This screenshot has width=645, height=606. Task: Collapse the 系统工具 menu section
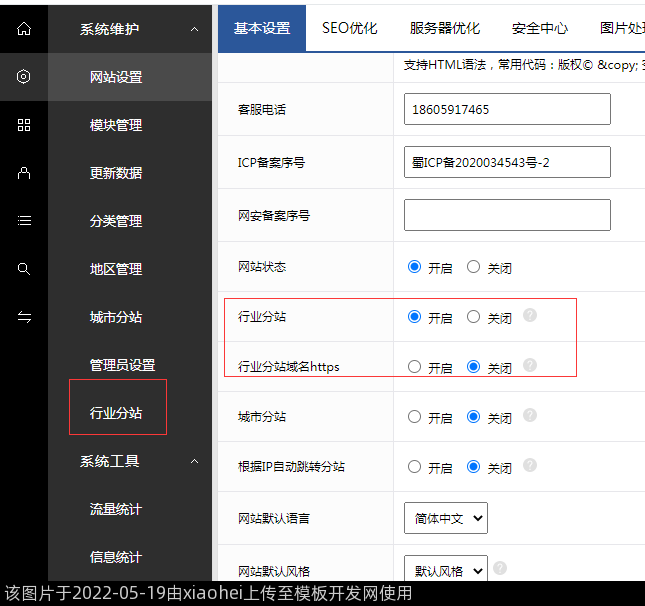coord(194,461)
